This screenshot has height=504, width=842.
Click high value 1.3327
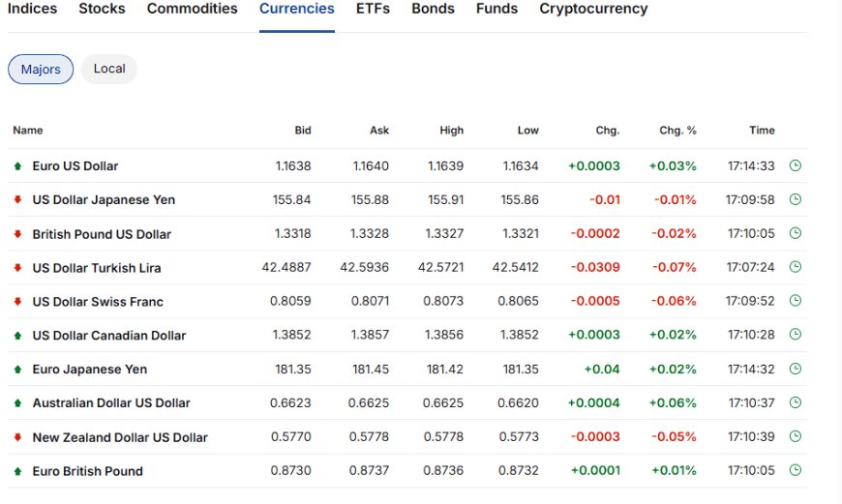[444, 233]
